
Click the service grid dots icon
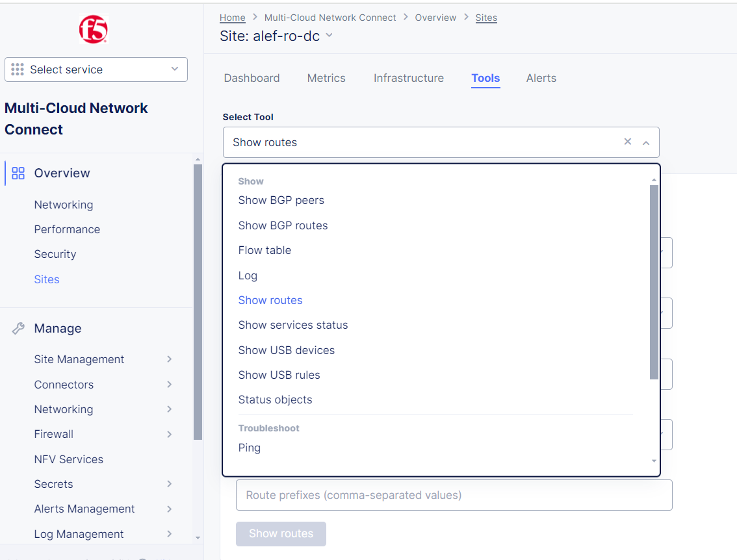pos(18,70)
